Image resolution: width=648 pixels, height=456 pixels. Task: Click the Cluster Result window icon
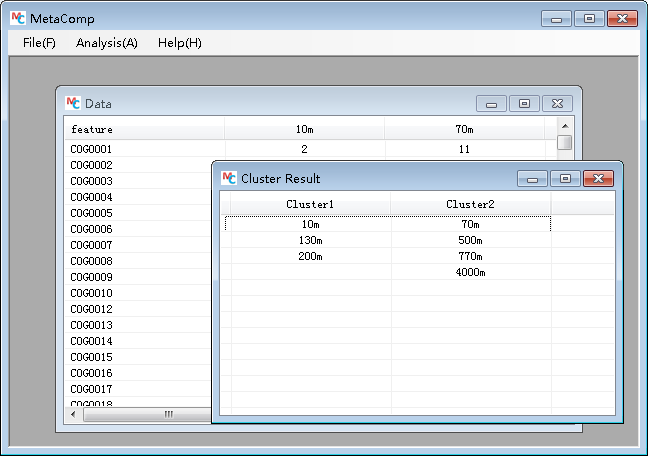point(229,178)
